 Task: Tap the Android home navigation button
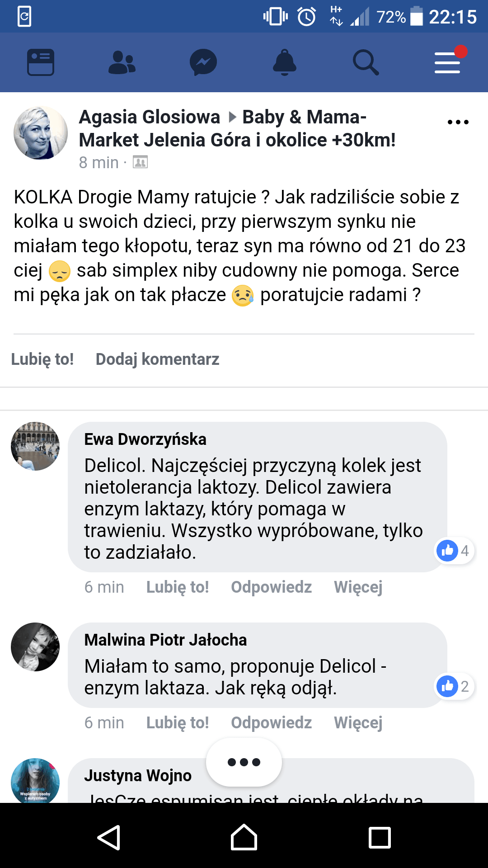244,838
